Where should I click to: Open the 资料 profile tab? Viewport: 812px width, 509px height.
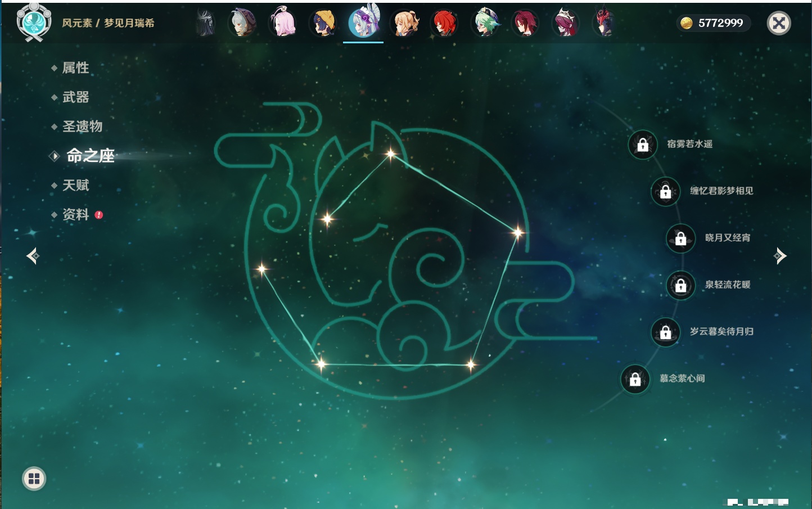(75, 214)
